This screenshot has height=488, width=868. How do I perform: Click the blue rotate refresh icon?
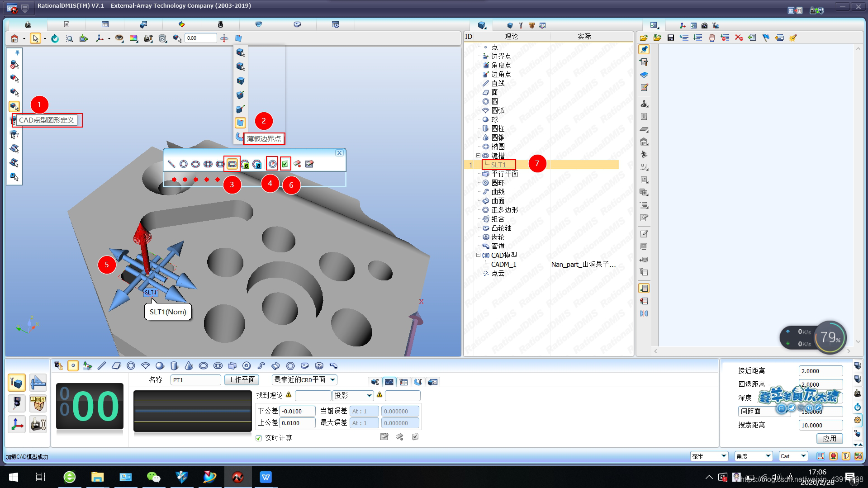tap(55, 38)
